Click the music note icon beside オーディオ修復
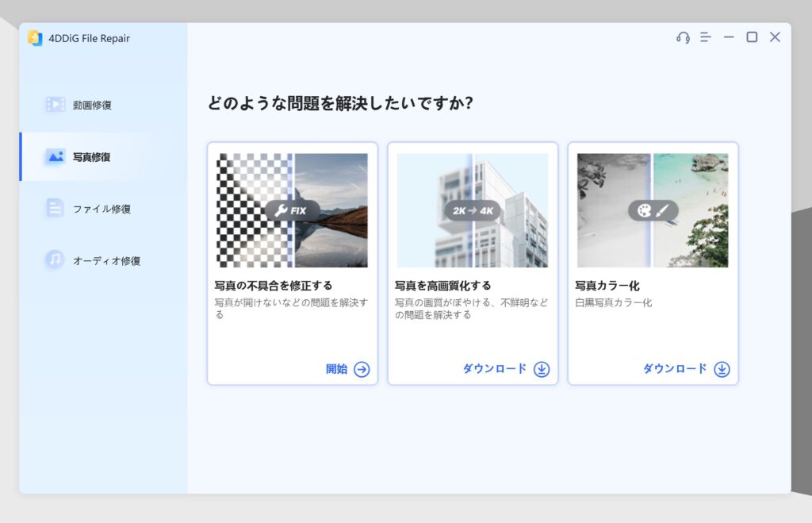The width and height of the screenshot is (812, 523). (55, 260)
